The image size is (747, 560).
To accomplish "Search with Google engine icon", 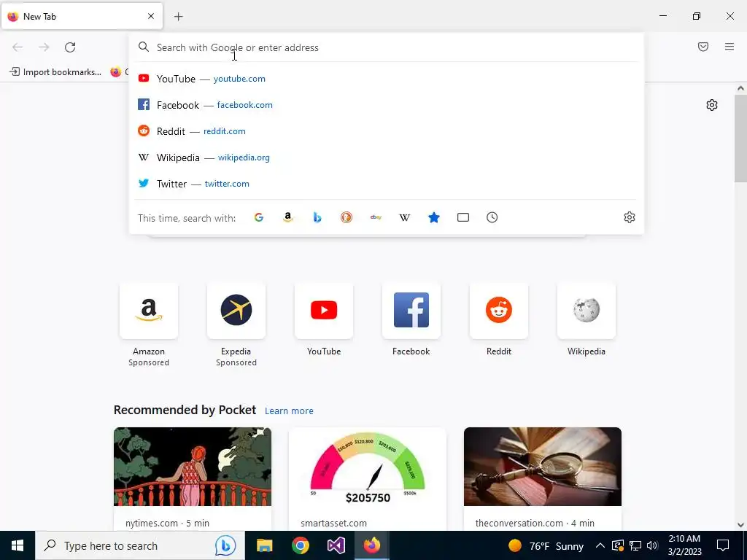I will tap(259, 217).
